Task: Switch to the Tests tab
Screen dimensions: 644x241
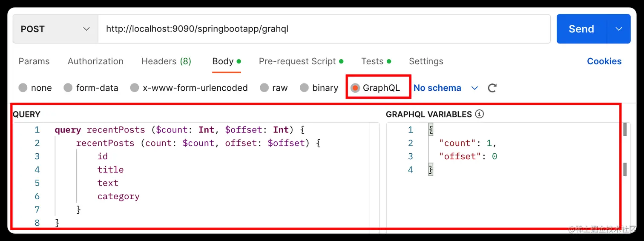Action: pos(372,61)
